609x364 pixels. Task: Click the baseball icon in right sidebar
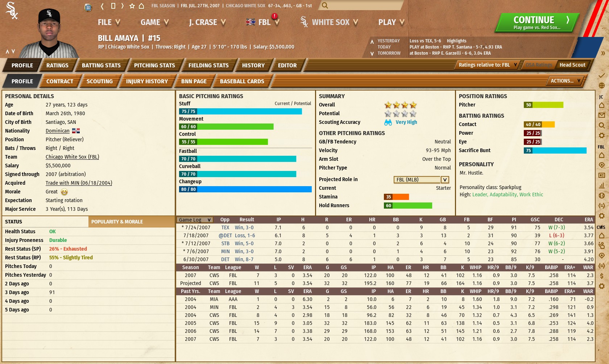pyautogui.click(x=602, y=196)
